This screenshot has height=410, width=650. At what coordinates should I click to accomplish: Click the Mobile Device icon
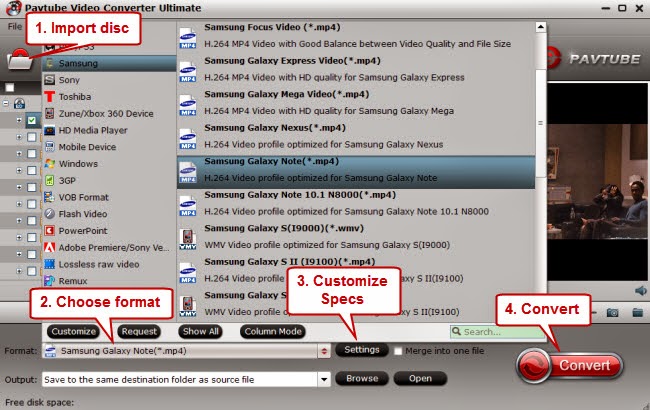coord(49,147)
